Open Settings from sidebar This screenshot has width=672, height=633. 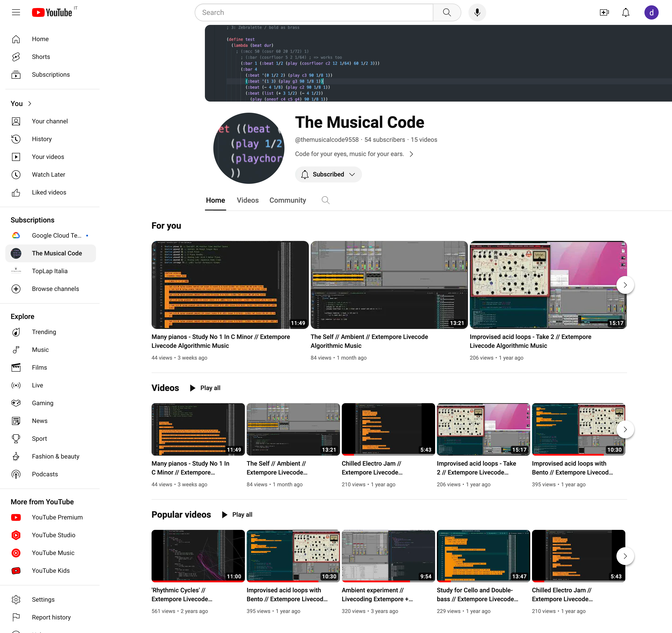[51, 599]
